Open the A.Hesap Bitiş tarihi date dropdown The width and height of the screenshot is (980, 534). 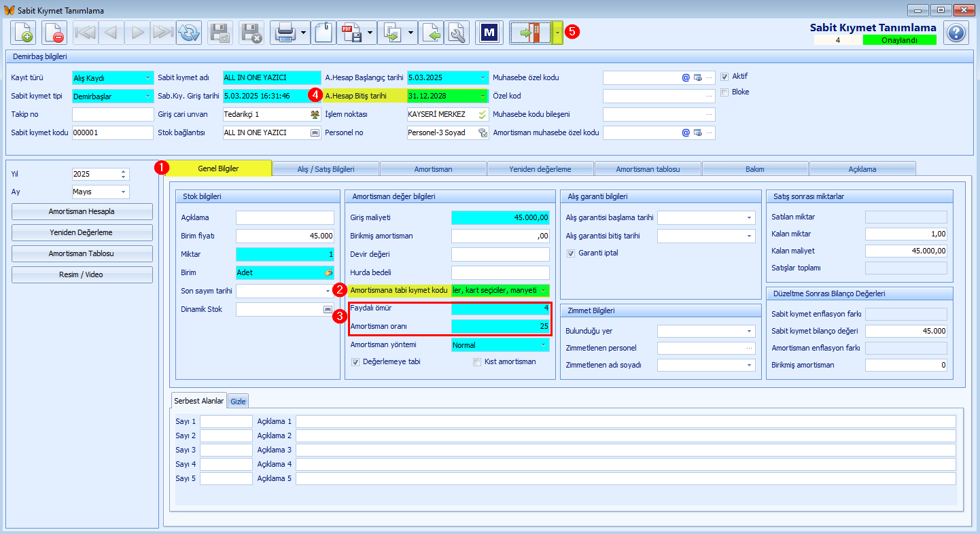tap(483, 96)
